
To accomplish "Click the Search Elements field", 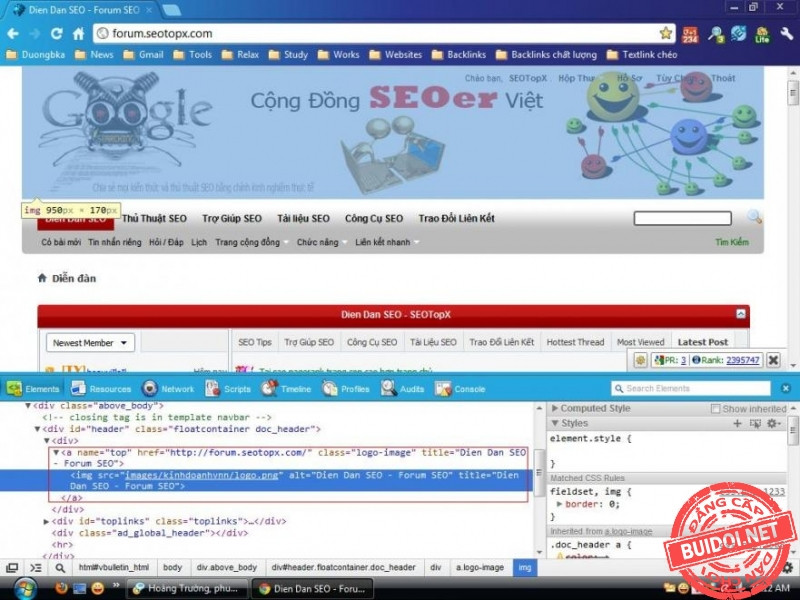I will [x=691, y=388].
